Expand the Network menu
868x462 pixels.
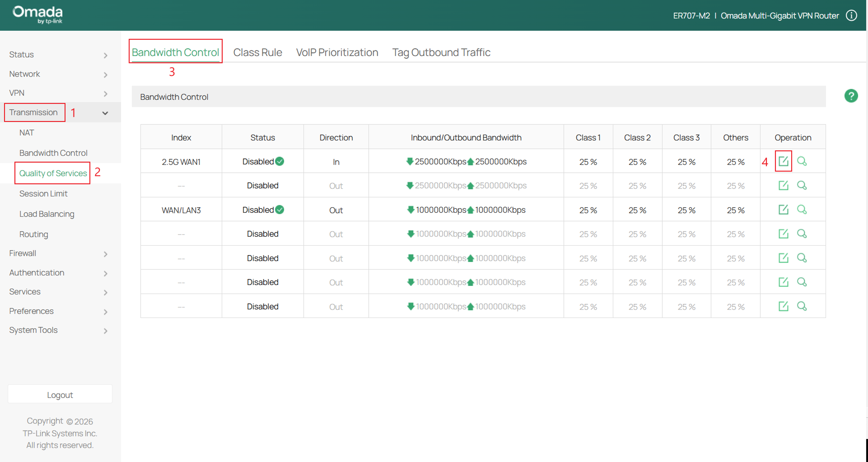click(x=60, y=74)
